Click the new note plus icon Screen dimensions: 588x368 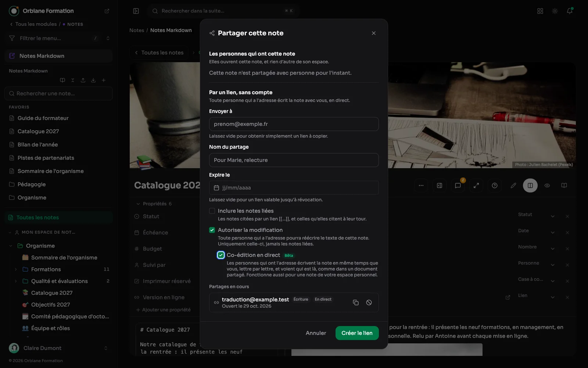pos(104,80)
